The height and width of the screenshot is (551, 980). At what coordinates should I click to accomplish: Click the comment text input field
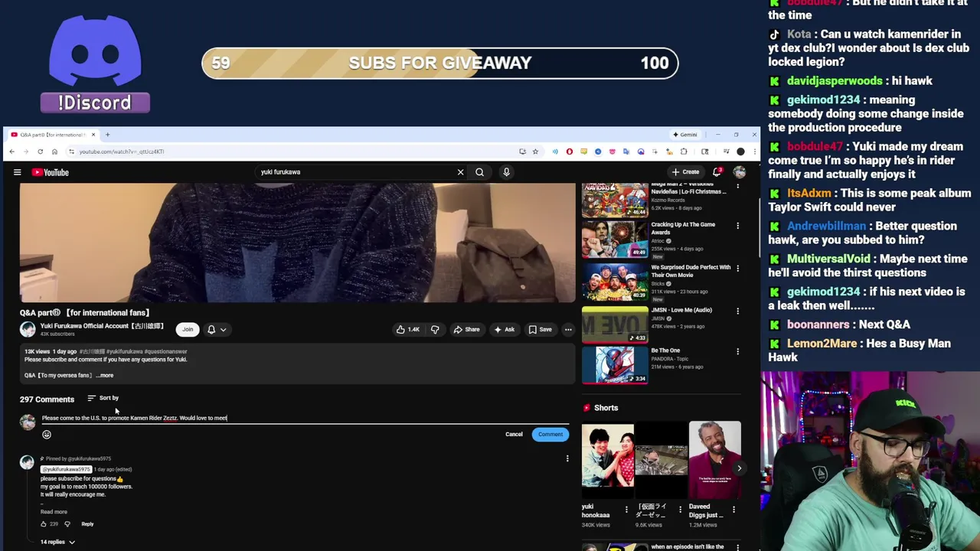[305, 418]
